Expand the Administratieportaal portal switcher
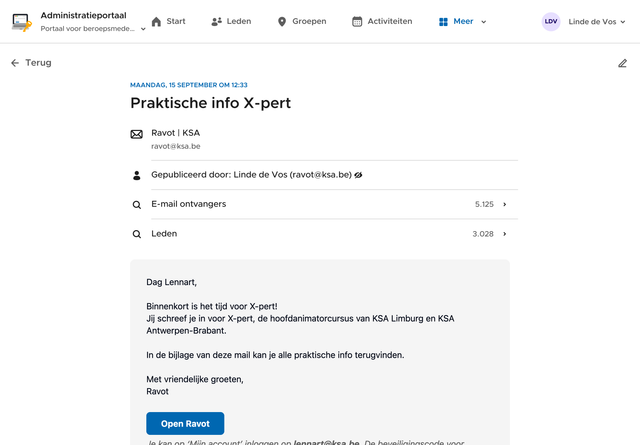 tap(143, 29)
